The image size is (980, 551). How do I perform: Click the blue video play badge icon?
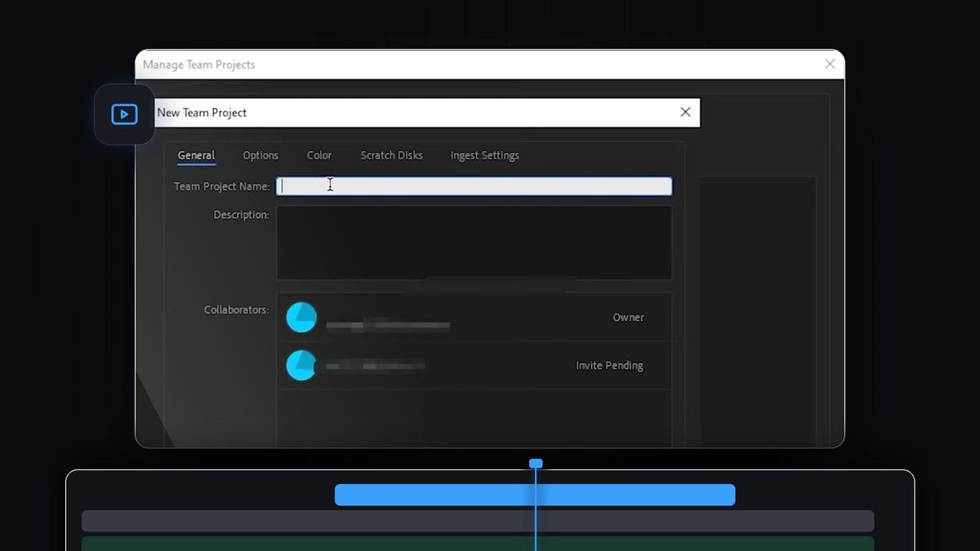pos(124,114)
